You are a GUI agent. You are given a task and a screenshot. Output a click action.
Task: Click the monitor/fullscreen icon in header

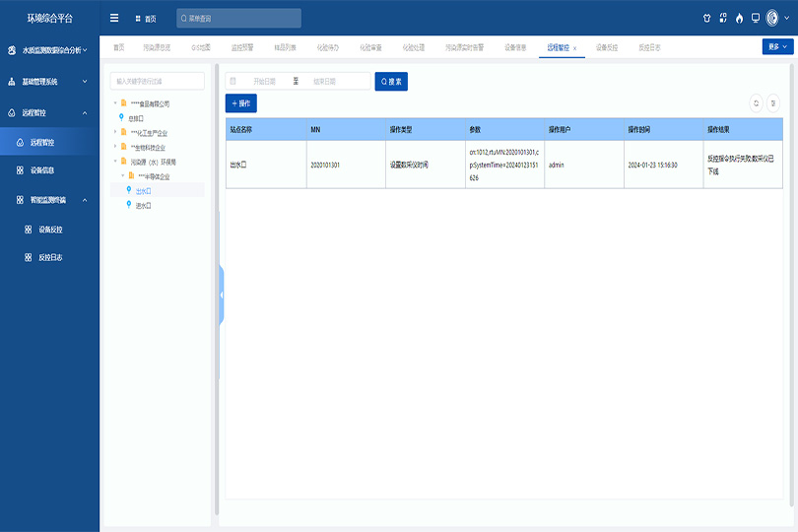point(756,18)
